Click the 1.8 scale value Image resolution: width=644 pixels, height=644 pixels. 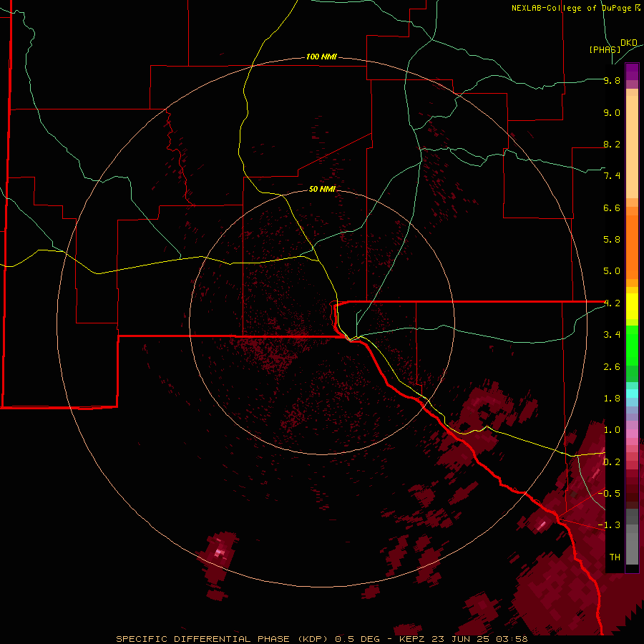(612, 399)
